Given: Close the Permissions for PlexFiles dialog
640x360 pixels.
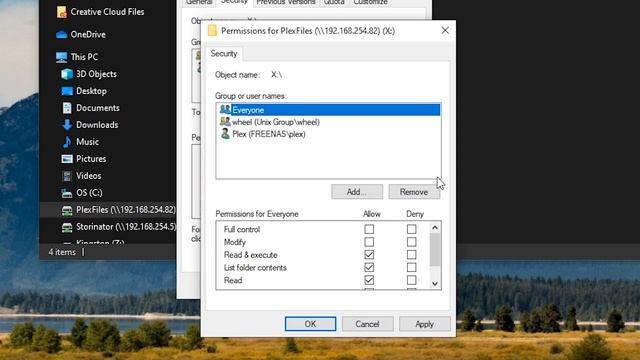Looking at the screenshot, I should (445, 31).
